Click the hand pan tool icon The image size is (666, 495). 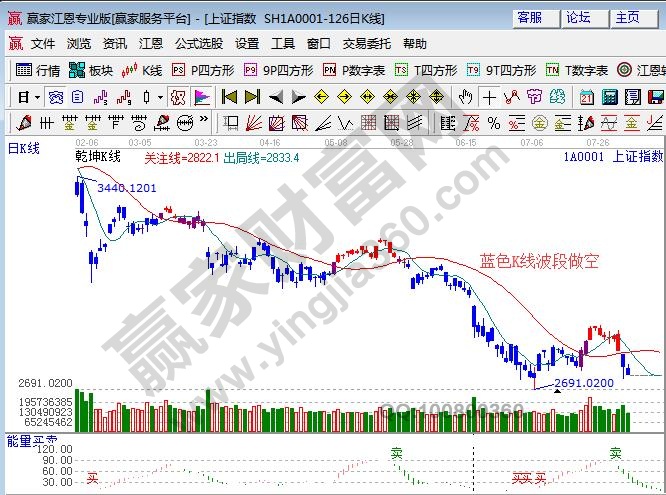(465, 97)
